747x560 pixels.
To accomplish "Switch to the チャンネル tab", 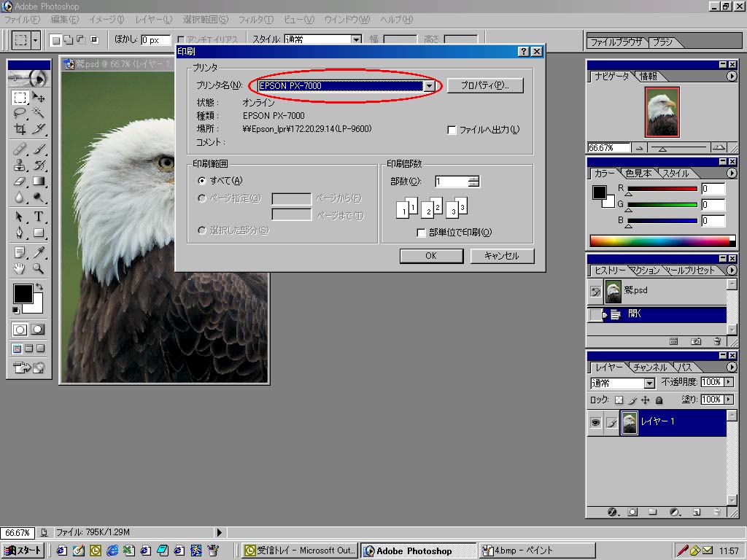I will (x=649, y=367).
